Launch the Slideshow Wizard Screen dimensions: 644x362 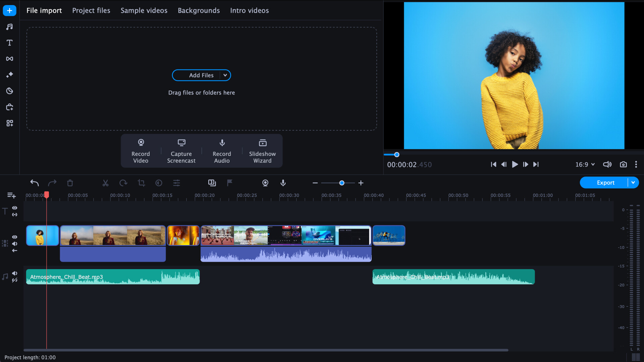coord(262,151)
